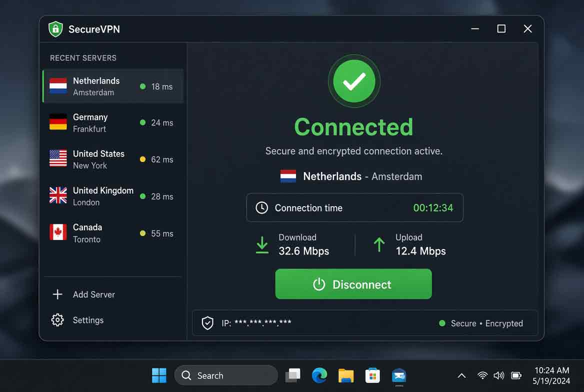Select the United States New York server

(x=113, y=159)
